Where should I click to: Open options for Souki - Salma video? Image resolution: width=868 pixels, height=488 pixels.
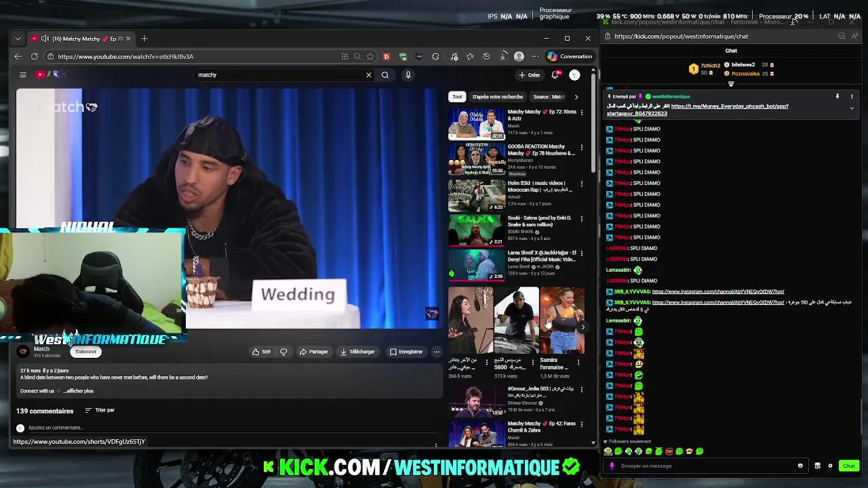tap(581, 219)
